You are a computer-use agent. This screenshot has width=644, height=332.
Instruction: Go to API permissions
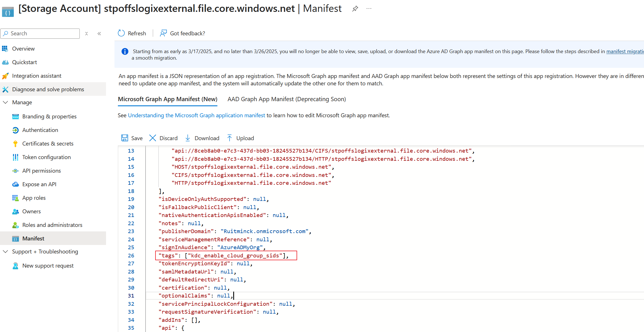point(42,171)
